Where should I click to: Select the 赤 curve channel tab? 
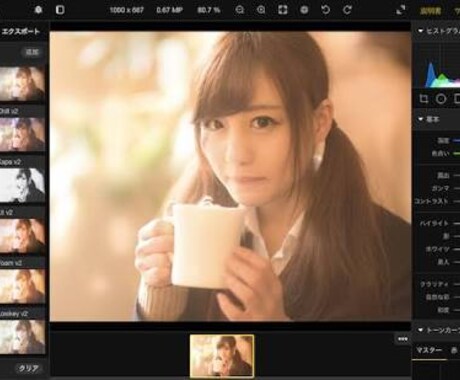[454, 350]
